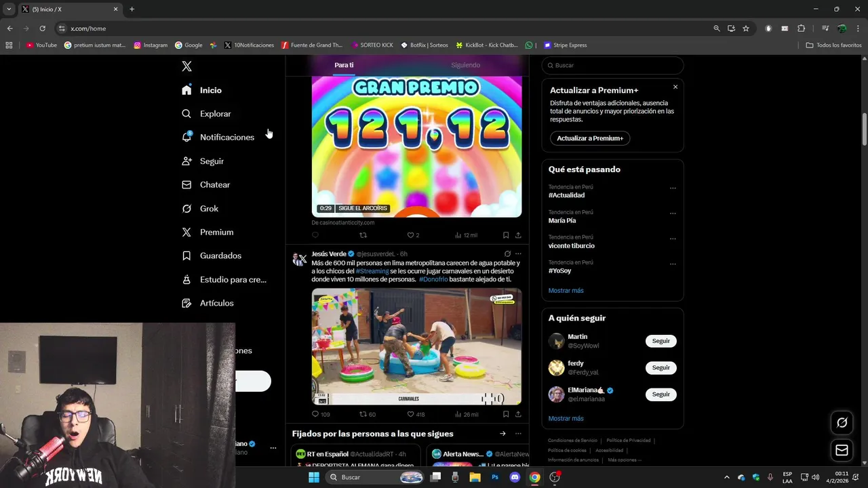Viewport: 868px width, 488px height.
Task: Open Instagram bookmark in bookmarks bar
Action: 151,45
